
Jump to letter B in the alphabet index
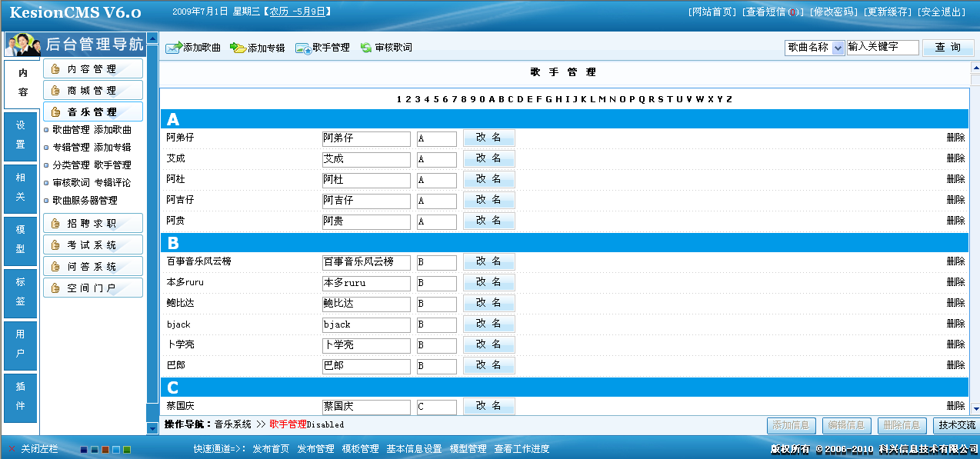tap(501, 99)
